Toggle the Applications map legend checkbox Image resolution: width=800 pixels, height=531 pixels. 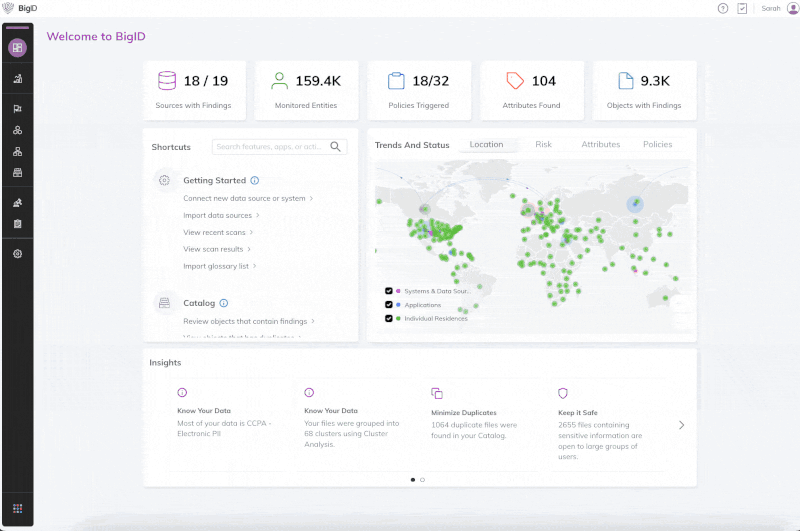pyautogui.click(x=388, y=305)
